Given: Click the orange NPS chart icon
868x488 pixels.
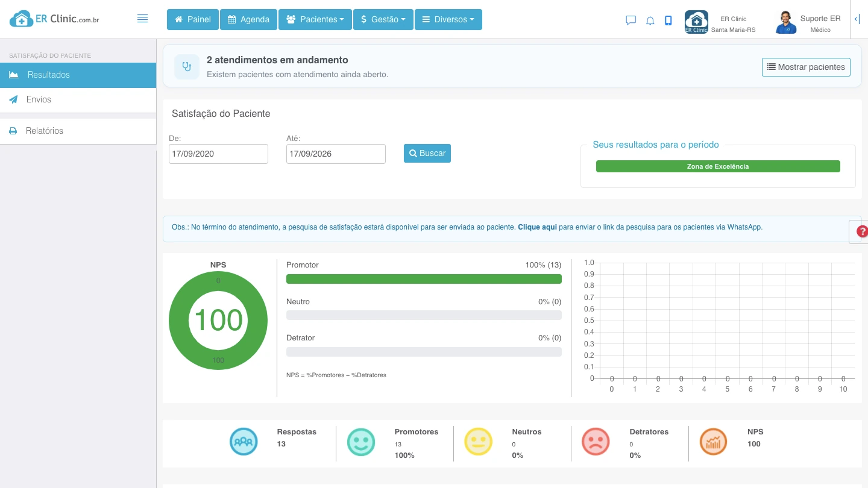Looking at the screenshot, I should 714,442.
